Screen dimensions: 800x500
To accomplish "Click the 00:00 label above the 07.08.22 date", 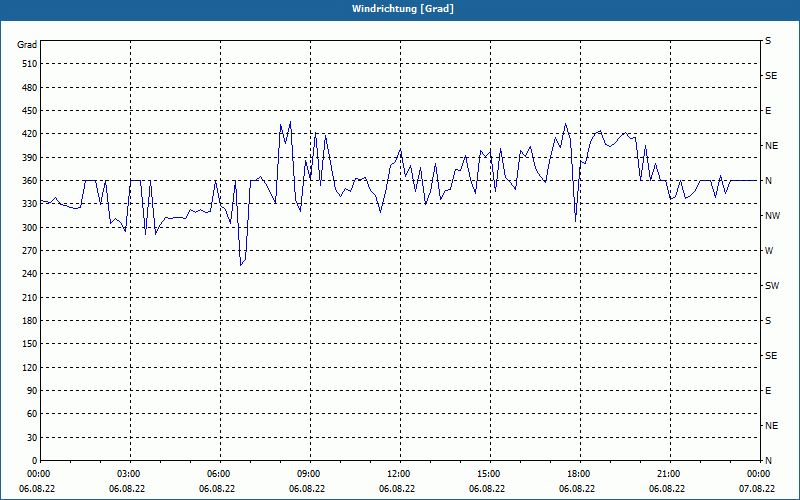I will (x=757, y=474).
